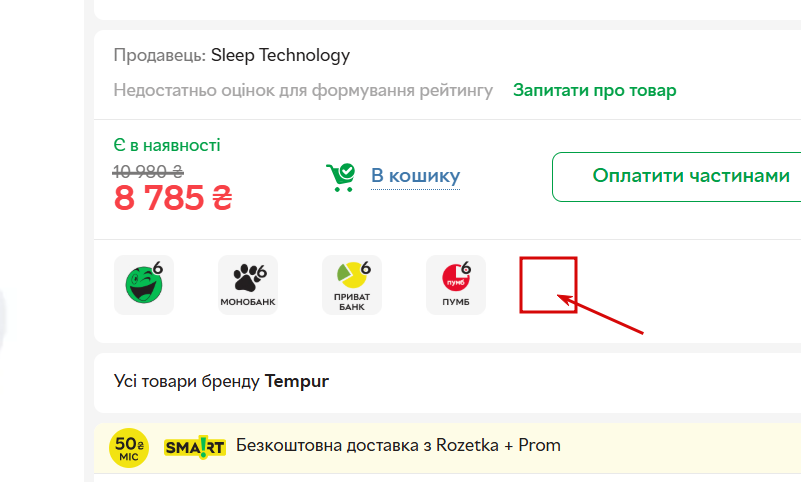Click the SMART subscription logo
Viewport: 801px width, 482px height.
tap(195, 446)
